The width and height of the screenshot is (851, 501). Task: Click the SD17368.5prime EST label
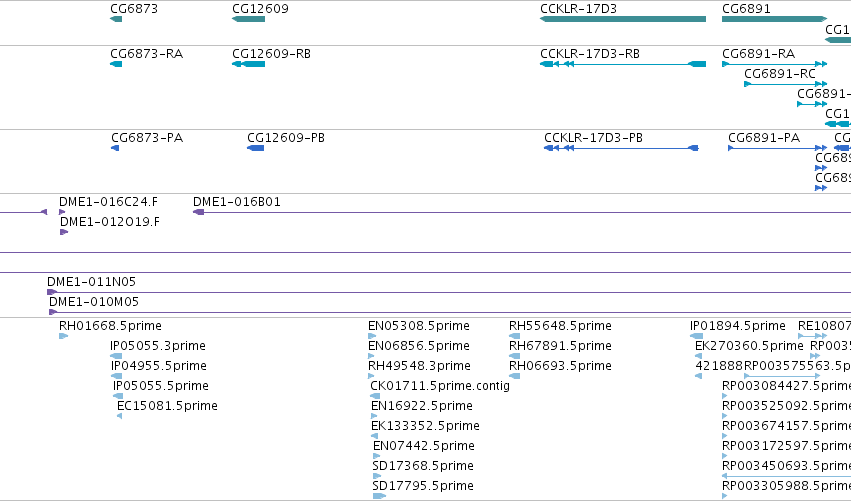coord(423,466)
